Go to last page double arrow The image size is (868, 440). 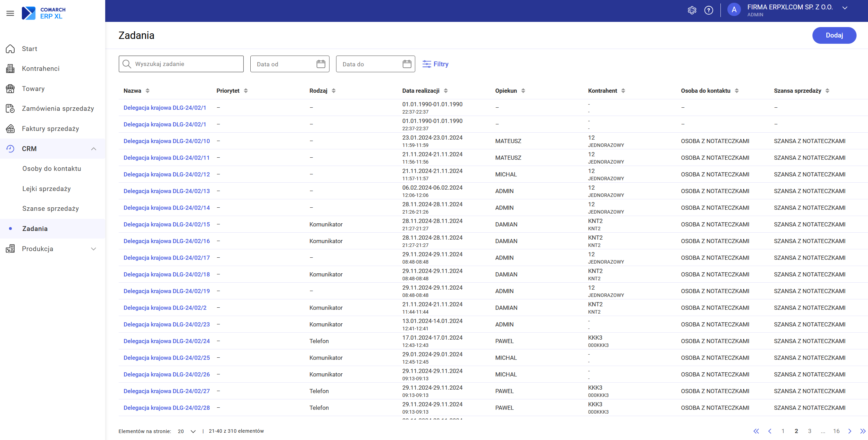pyautogui.click(x=863, y=431)
